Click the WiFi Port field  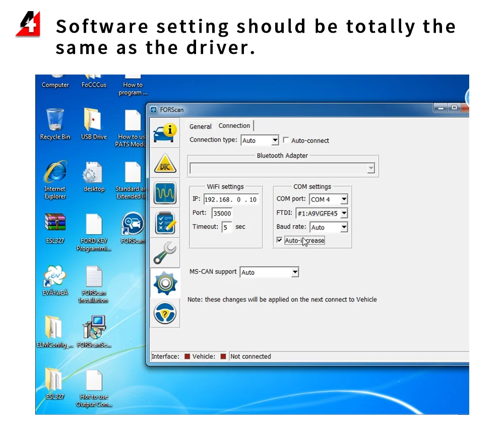point(222,213)
